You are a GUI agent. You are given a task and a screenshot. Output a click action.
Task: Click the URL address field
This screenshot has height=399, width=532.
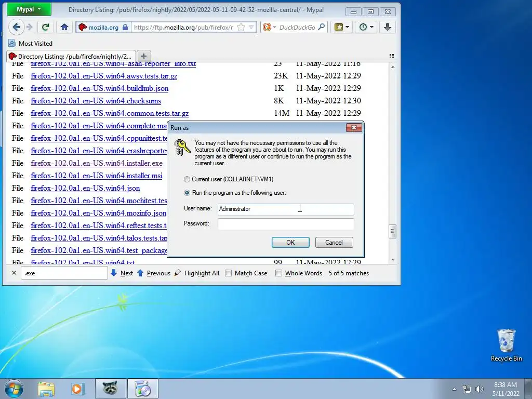tap(184, 27)
